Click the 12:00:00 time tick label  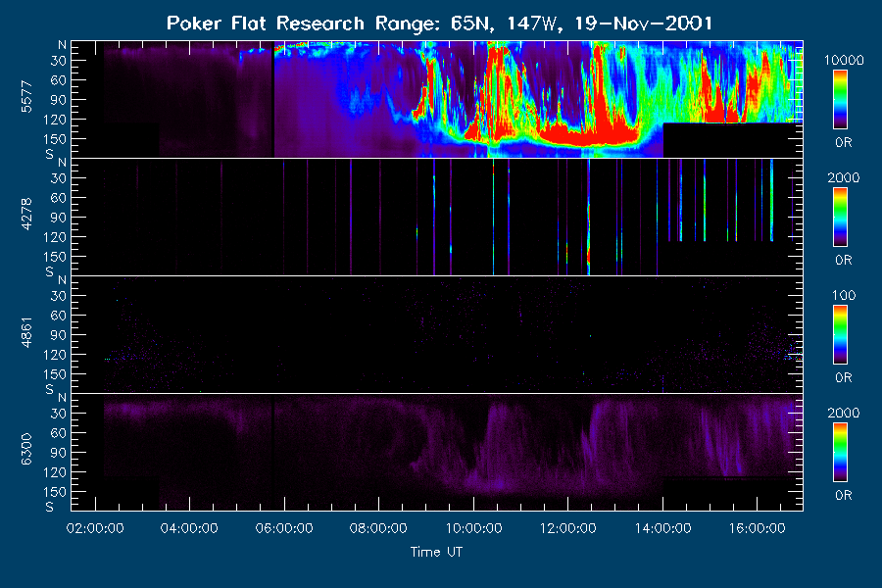click(568, 528)
